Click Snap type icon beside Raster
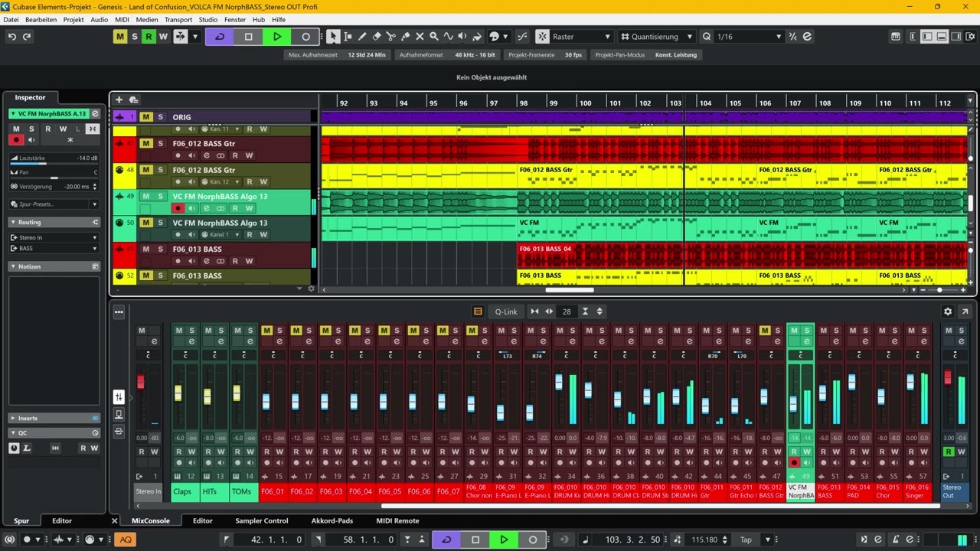Viewport: 980px width, 551px height. click(542, 36)
